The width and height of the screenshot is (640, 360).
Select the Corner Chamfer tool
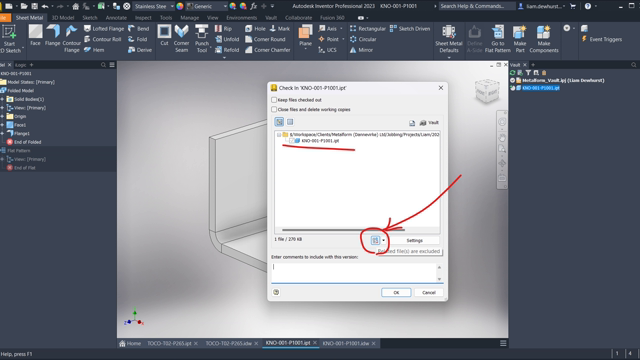click(268, 50)
